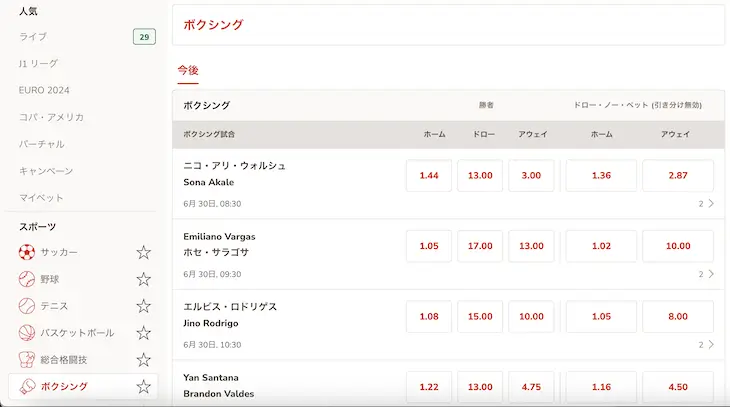The height and width of the screenshot is (407, 730).
Task: Toggle the star next to 野球
Action: pos(143,279)
